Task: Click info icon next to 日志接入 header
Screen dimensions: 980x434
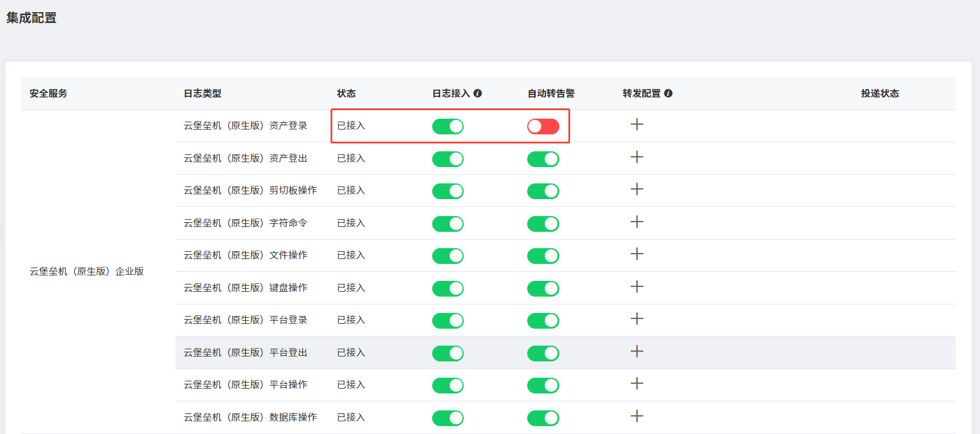Action: click(478, 93)
